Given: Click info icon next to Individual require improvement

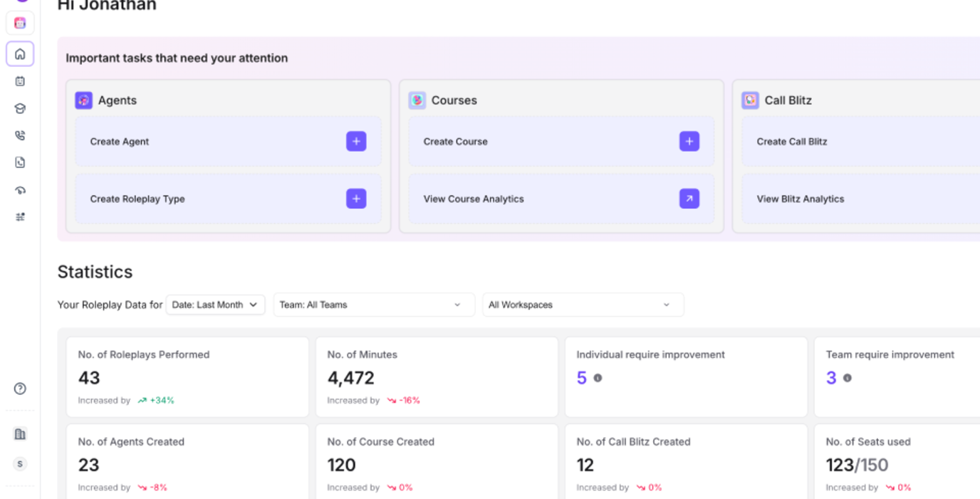Looking at the screenshot, I should [598, 378].
